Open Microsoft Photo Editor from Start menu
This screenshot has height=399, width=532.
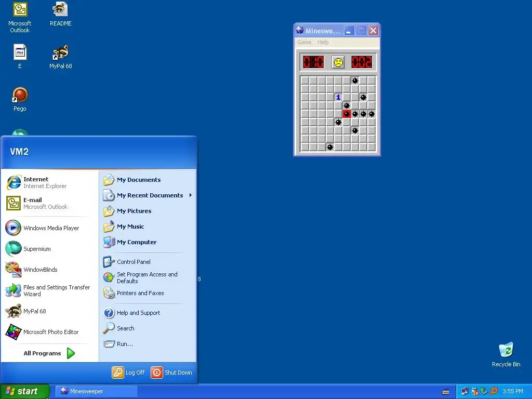[49, 332]
